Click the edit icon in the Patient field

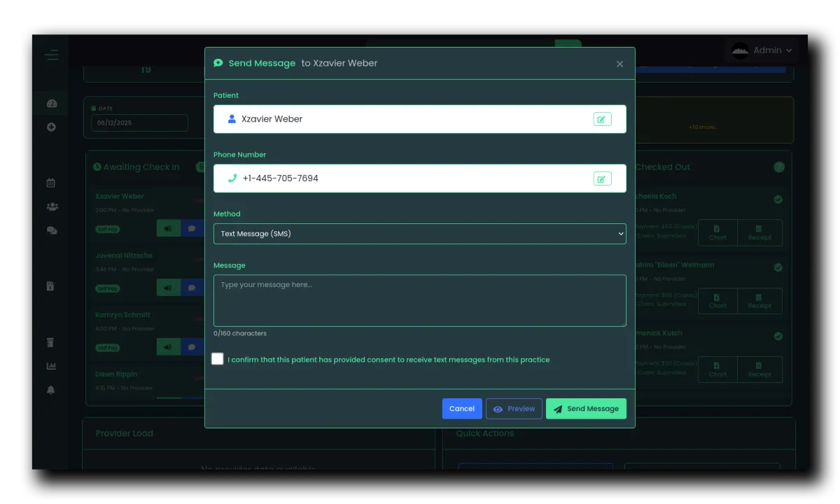tap(602, 119)
